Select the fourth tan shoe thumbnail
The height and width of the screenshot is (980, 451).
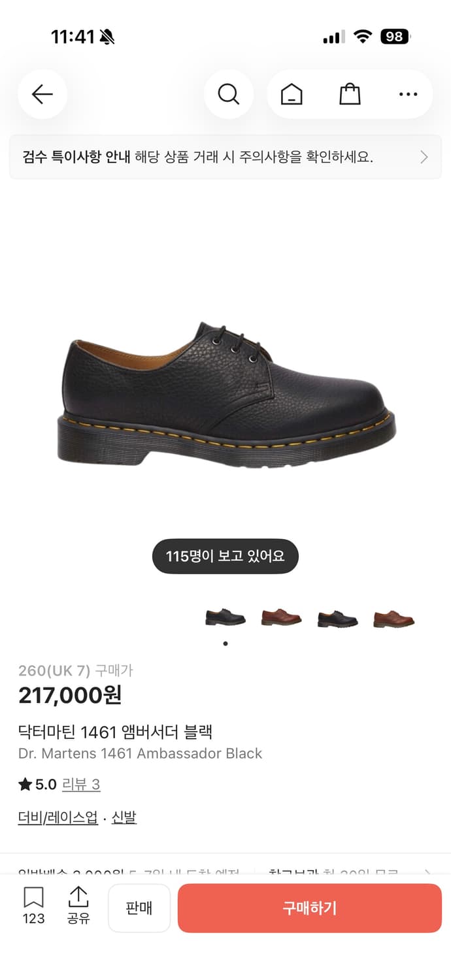(x=394, y=617)
